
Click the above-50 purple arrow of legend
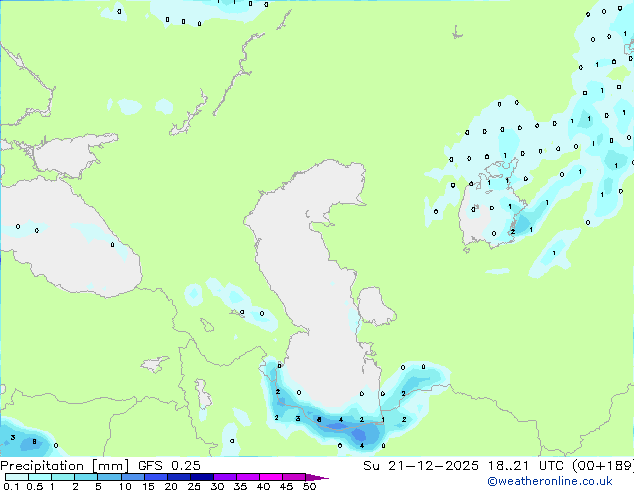point(315,477)
